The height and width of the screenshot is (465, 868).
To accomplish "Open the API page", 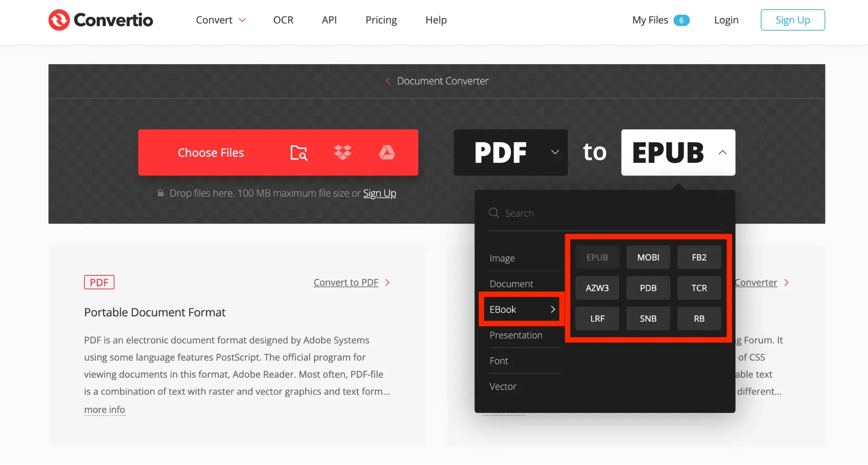I will coord(329,20).
